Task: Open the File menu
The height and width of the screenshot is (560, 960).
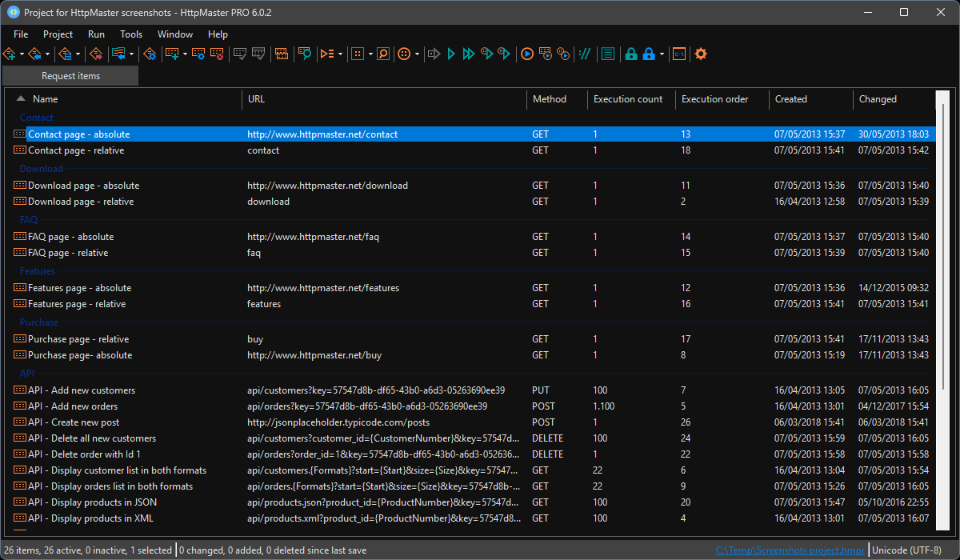Action: point(21,34)
